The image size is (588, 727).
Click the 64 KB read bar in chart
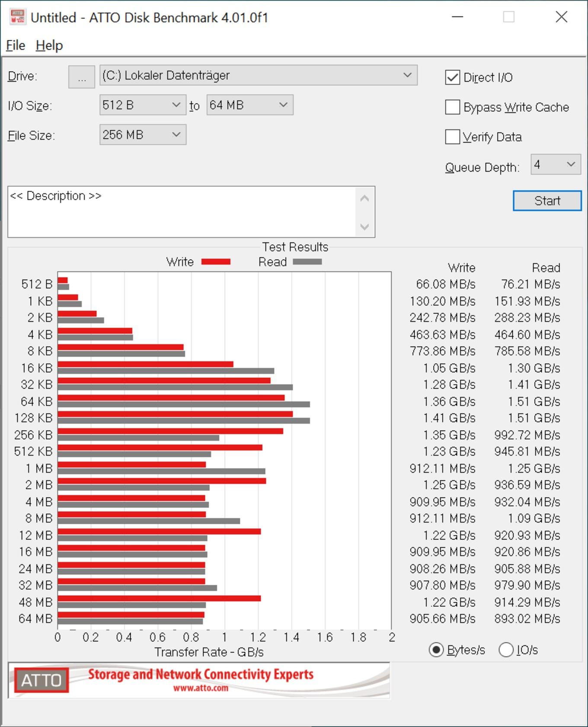tap(184, 404)
